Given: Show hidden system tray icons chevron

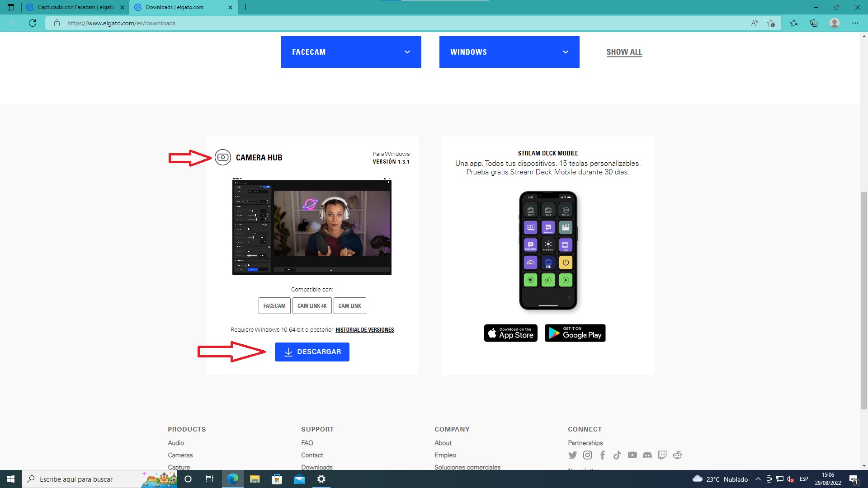Looking at the screenshot, I should tap(758, 479).
